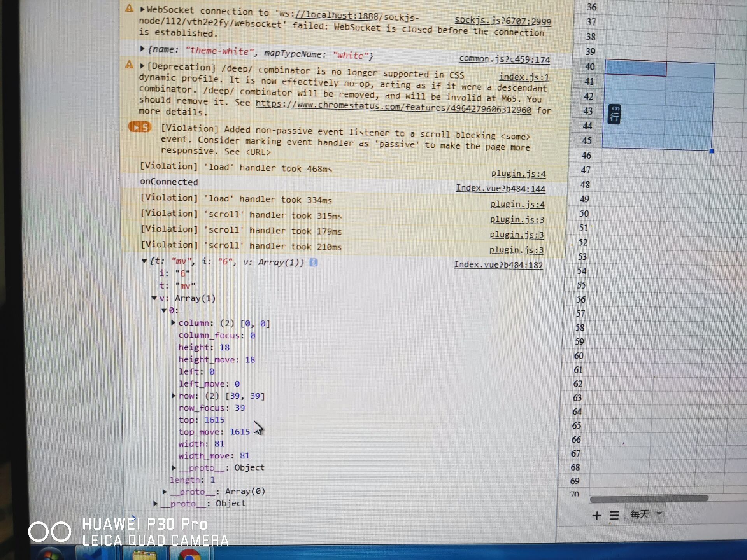Click the top: 1615 property
The image size is (747, 560).
pos(202,420)
